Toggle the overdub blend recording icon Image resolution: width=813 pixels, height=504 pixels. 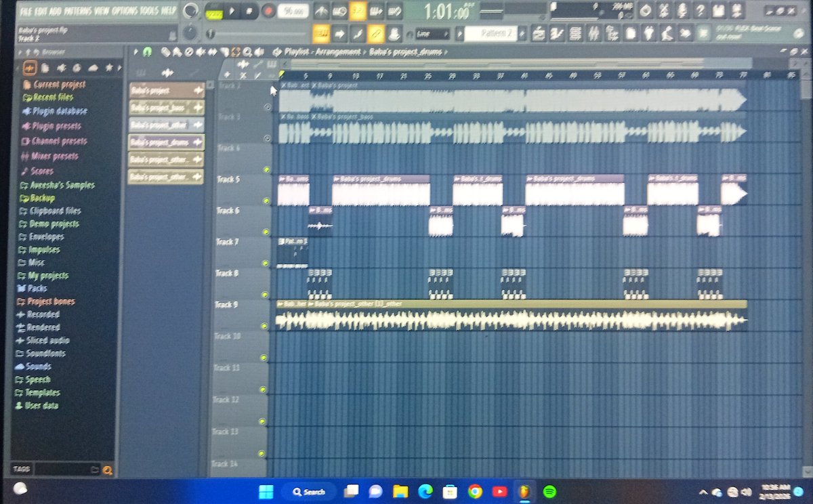(376, 11)
